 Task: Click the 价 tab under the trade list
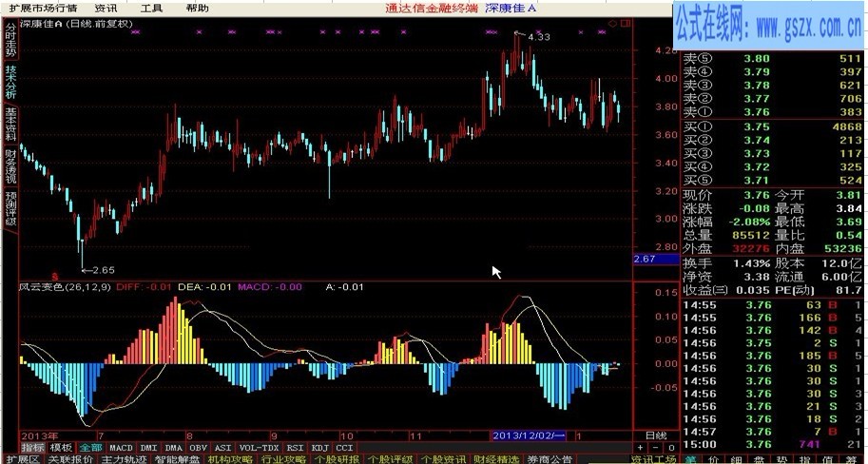(714, 459)
